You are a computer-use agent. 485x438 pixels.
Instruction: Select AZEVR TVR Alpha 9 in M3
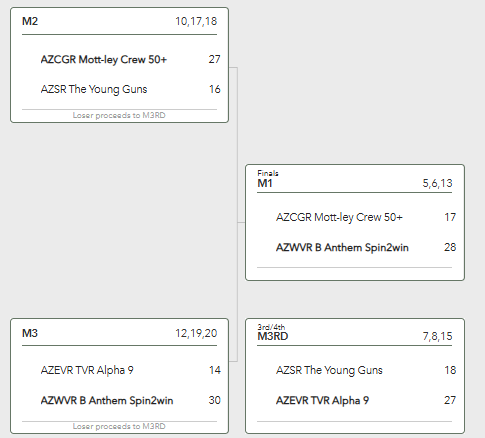[87, 370]
